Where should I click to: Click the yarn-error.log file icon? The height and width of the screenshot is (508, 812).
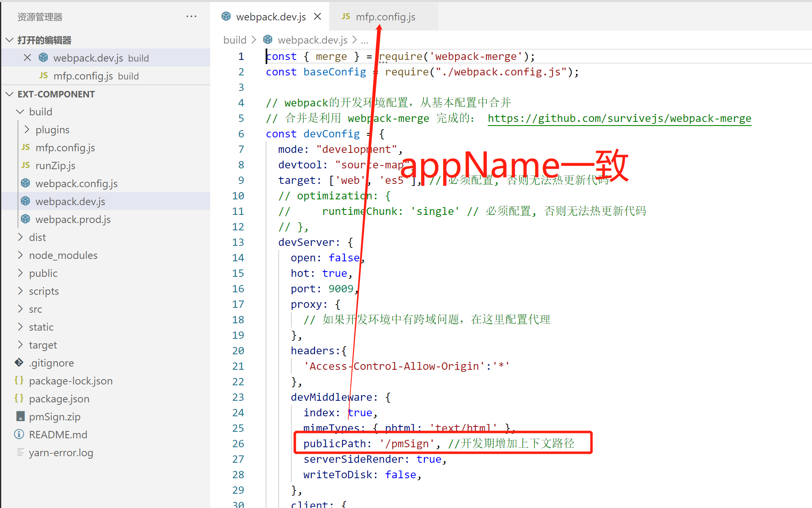[x=20, y=453]
